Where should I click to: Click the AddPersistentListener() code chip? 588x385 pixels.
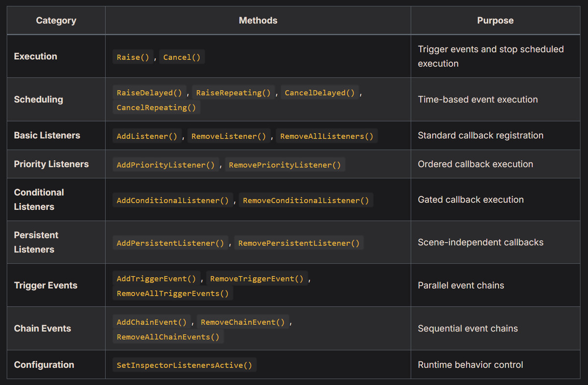pyautogui.click(x=170, y=243)
